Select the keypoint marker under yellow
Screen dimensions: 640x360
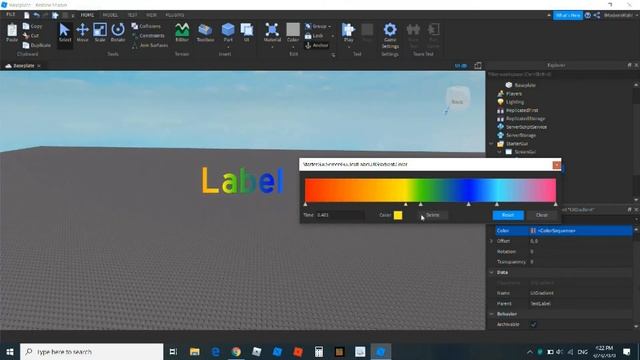tap(405, 204)
